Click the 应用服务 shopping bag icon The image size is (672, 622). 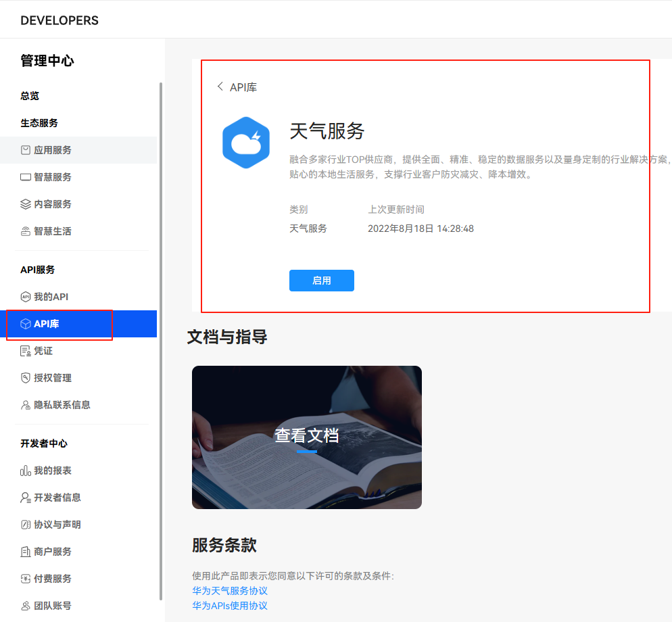click(x=26, y=150)
